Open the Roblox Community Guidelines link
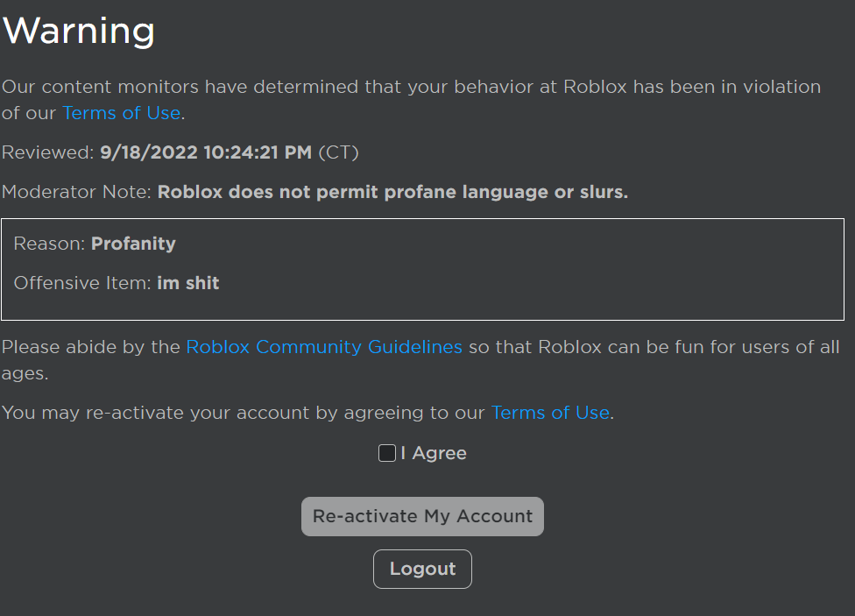855x616 pixels. 324,347
